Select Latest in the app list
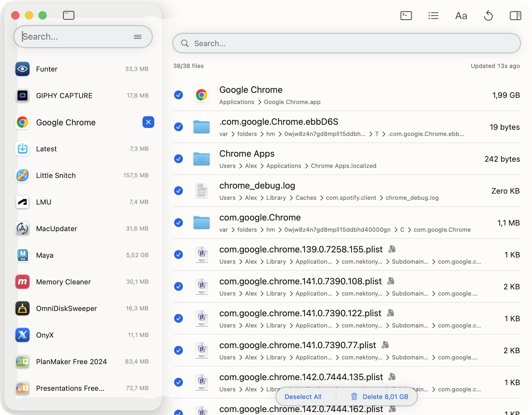 pyautogui.click(x=82, y=149)
